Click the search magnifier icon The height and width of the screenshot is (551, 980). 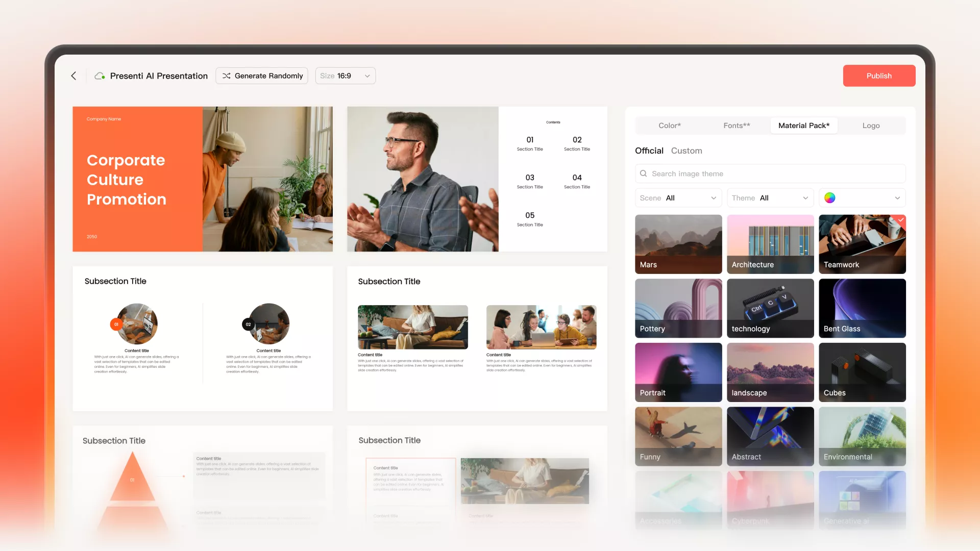pyautogui.click(x=643, y=173)
